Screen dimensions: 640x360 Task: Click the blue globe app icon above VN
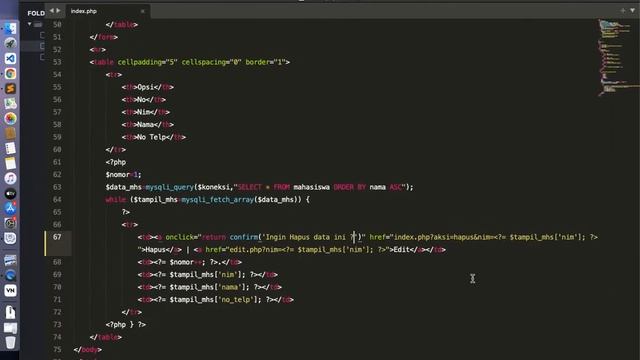pyautogui.click(x=11, y=276)
